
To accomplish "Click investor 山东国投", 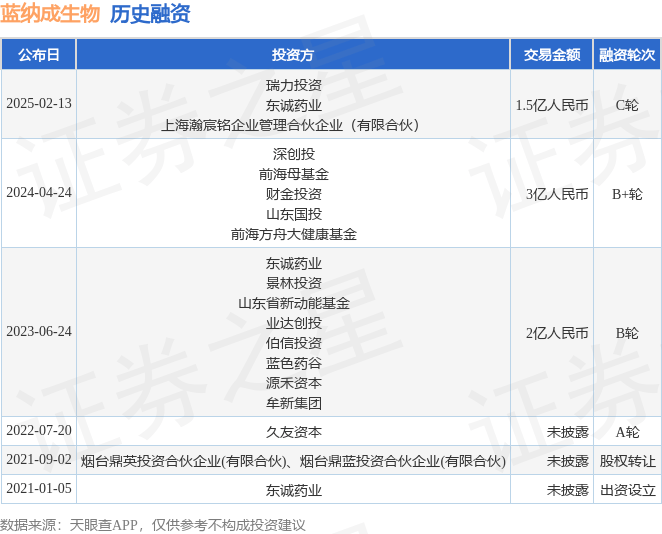I will coord(293,214).
